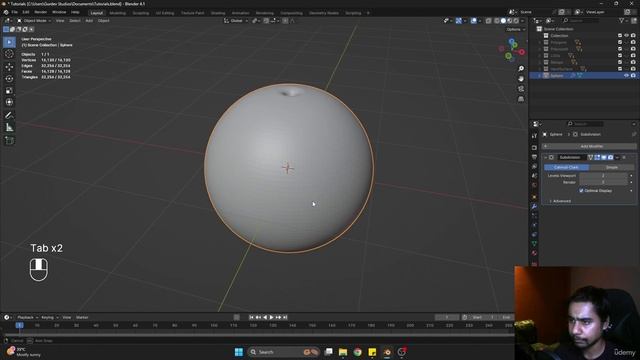Open the Keying dropdown in timeline
640x360 pixels.
[x=49, y=317]
